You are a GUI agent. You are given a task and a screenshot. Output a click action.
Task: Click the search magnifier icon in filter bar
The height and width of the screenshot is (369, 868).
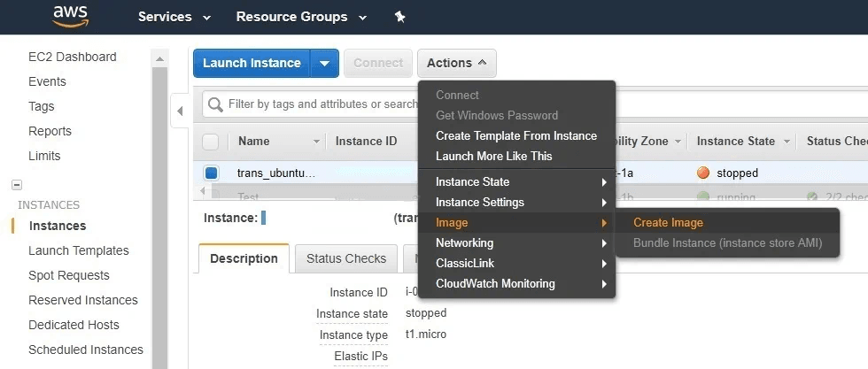215,104
